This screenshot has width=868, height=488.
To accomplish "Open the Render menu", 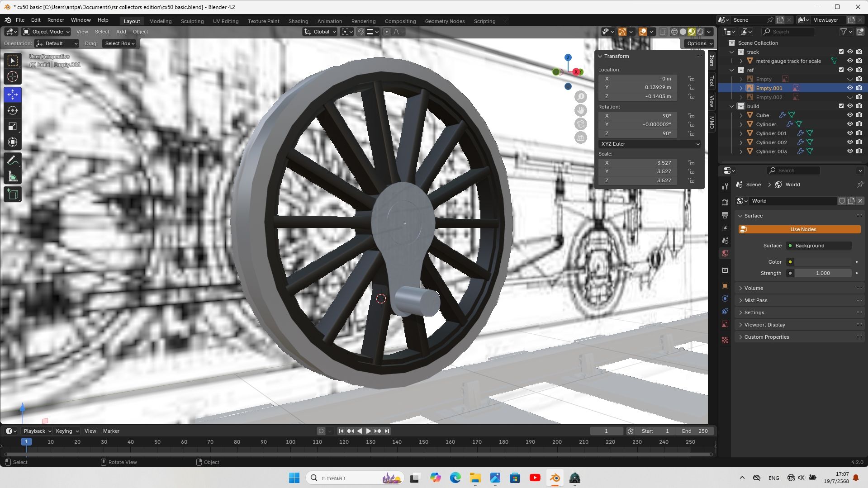I will pos(56,20).
